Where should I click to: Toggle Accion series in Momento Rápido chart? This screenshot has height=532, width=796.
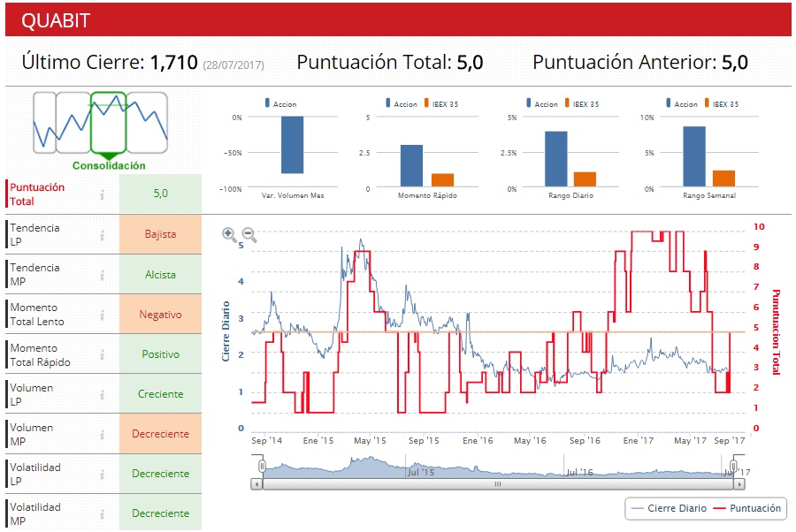click(x=401, y=103)
